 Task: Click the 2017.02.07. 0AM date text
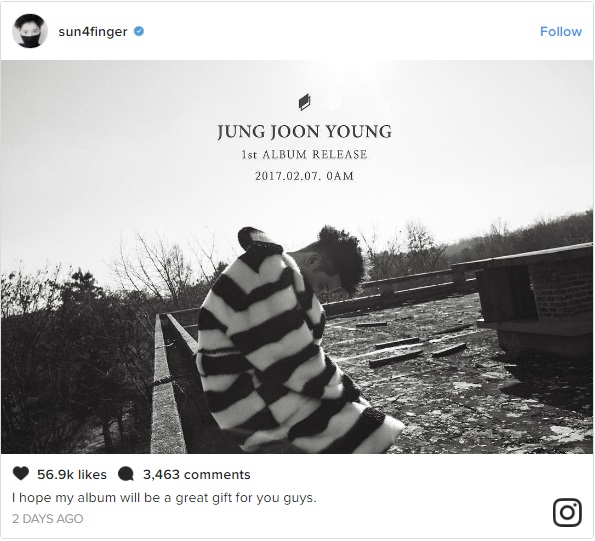(304, 176)
